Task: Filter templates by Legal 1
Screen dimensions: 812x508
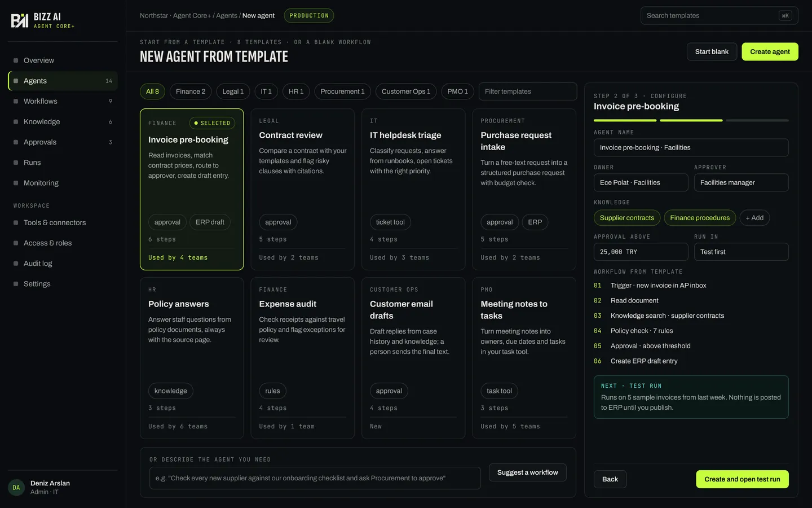Action: [x=233, y=91]
